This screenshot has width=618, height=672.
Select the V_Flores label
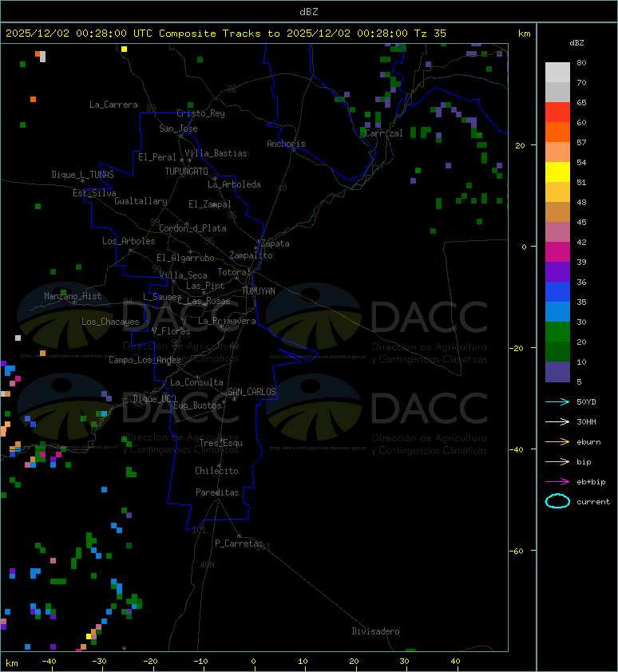(171, 331)
